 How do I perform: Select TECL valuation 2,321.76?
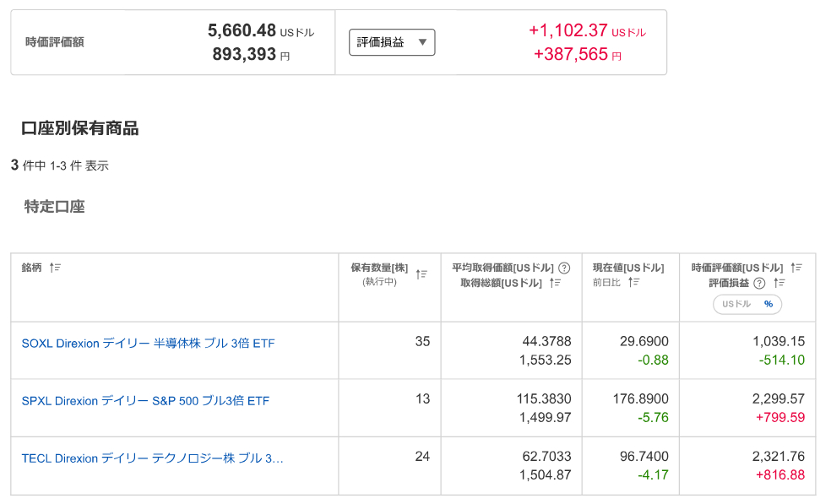point(779,457)
